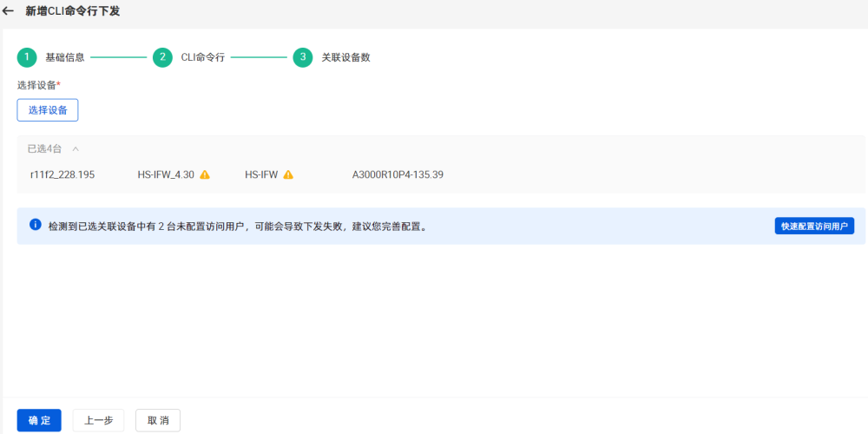The width and height of the screenshot is (868, 434).
Task: Click the warning icon next to HS-IFW_4.30
Action: (x=205, y=174)
